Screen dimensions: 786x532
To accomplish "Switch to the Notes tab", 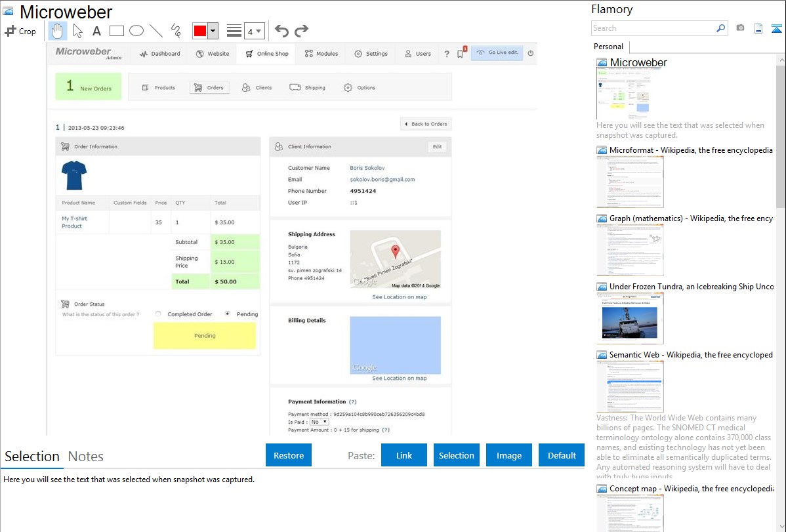I will coord(86,457).
